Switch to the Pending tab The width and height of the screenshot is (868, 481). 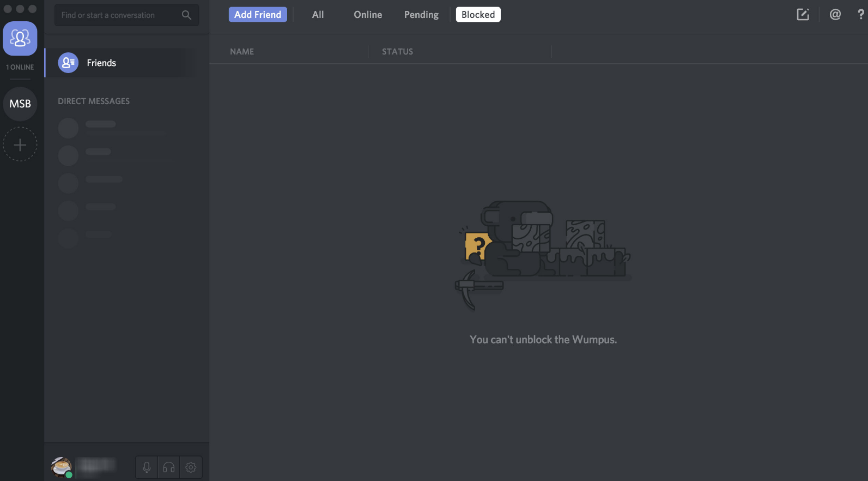[421, 15]
